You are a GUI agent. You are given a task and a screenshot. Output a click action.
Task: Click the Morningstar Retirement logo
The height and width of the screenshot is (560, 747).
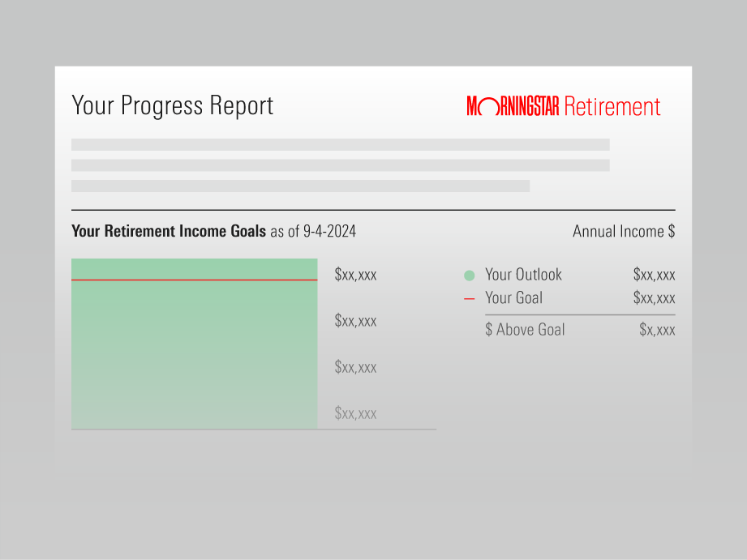(x=564, y=106)
